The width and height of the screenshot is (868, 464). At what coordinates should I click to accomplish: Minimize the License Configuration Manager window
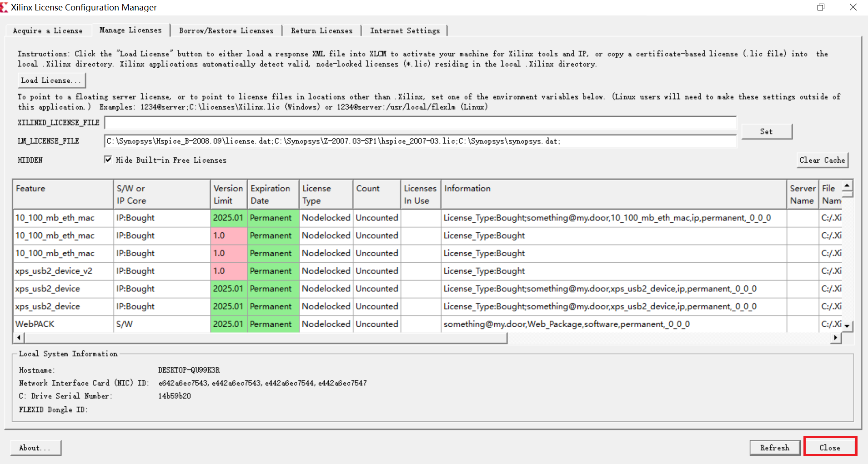click(789, 7)
